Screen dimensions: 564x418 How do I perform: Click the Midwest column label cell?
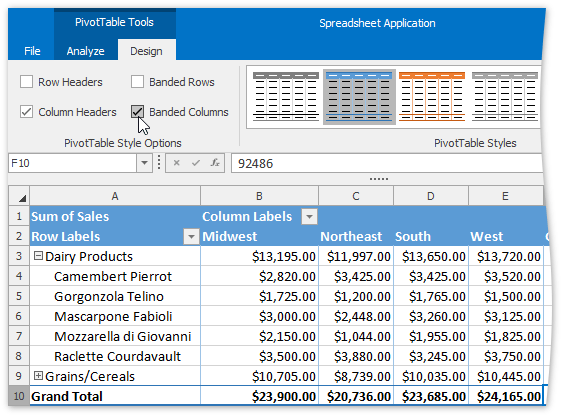click(259, 236)
